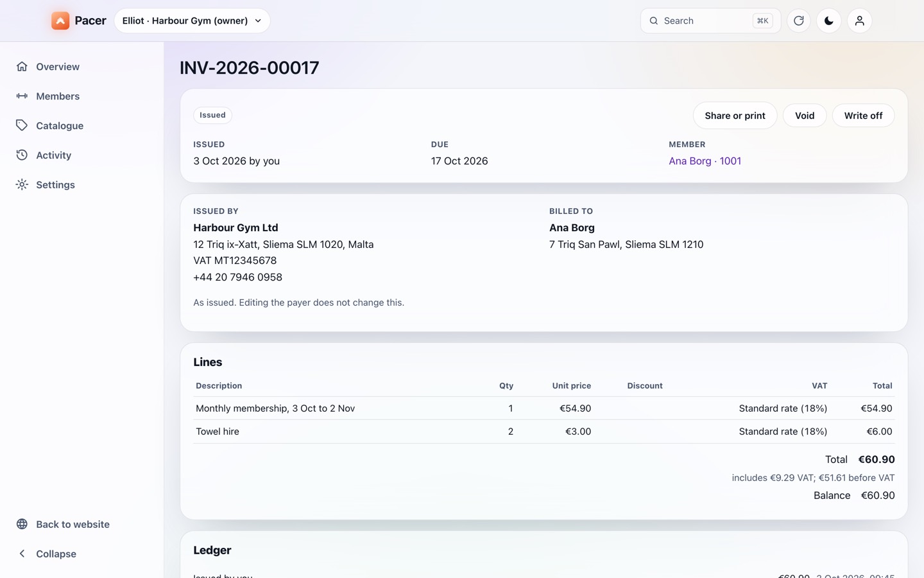The height and width of the screenshot is (578, 924).
Task: Void this invoice
Action: (x=805, y=116)
